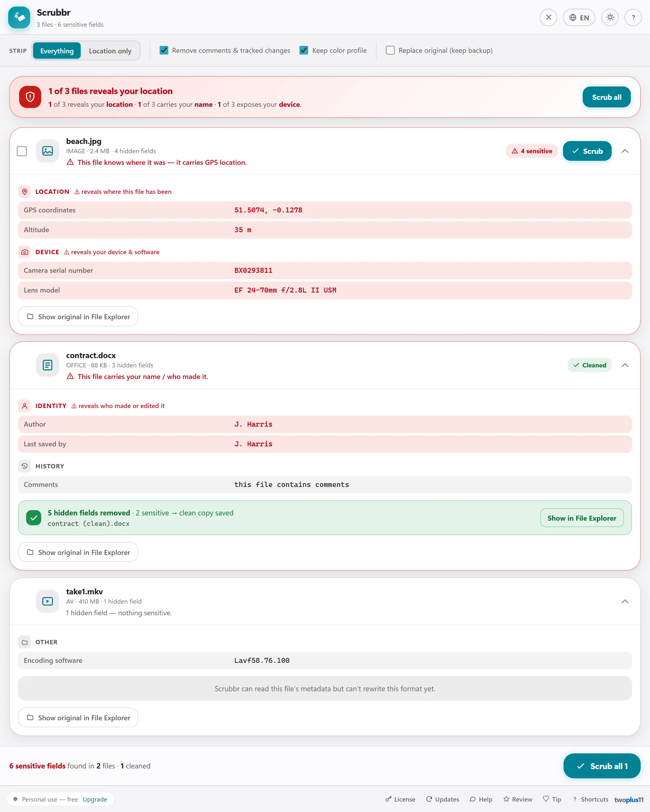Enable Replace original (keep backup) checkbox
The image size is (650, 812).
point(390,50)
